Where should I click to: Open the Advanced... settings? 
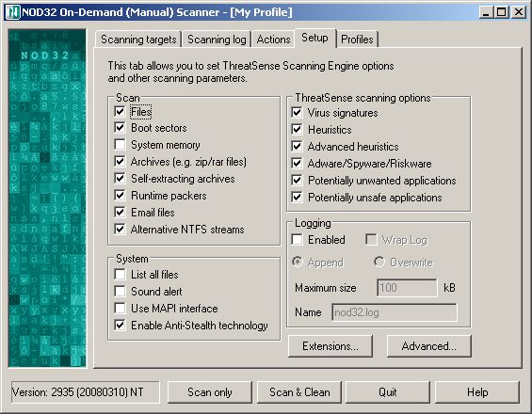pyautogui.click(x=428, y=346)
